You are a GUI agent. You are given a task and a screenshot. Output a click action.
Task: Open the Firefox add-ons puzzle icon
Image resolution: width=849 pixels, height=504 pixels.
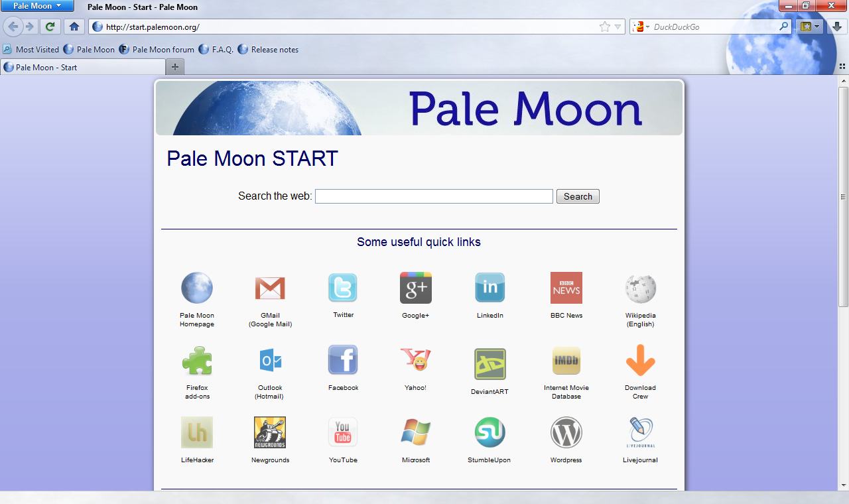point(197,361)
